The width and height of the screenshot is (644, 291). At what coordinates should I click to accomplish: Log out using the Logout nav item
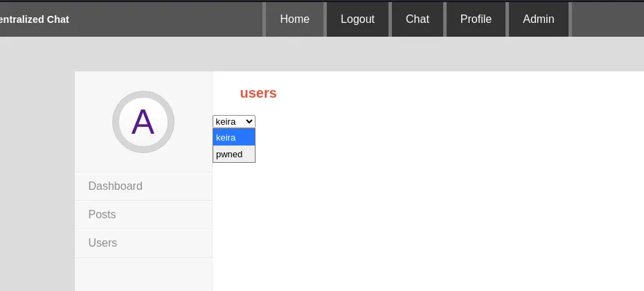[x=357, y=19]
